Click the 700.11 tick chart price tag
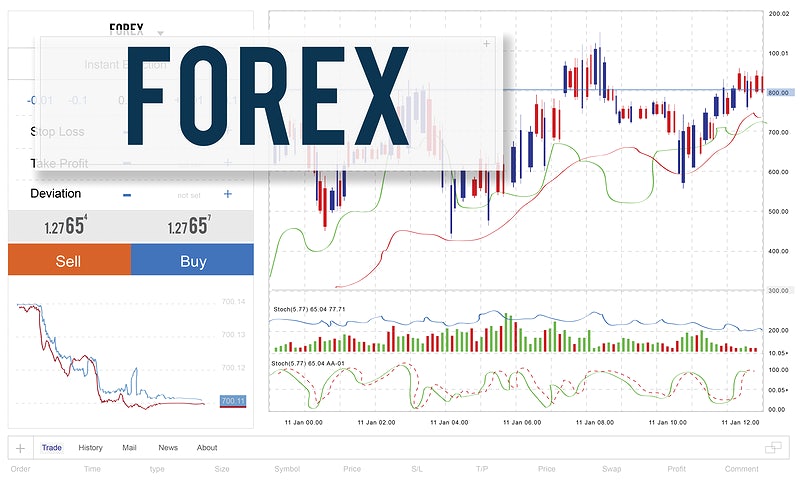The width and height of the screenshot is (800, 480). click(233, 401)
